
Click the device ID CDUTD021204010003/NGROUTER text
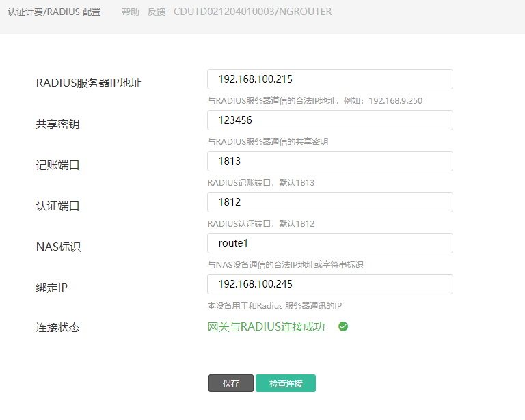[x=253, y=12]
